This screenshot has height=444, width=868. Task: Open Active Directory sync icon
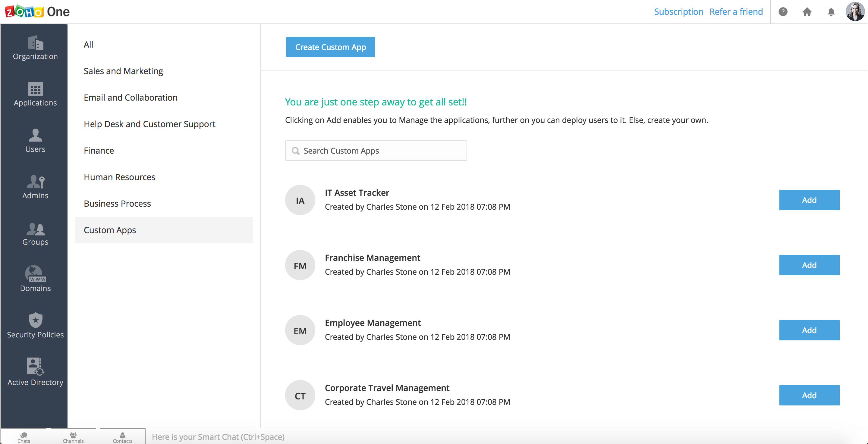coord(35,367)
